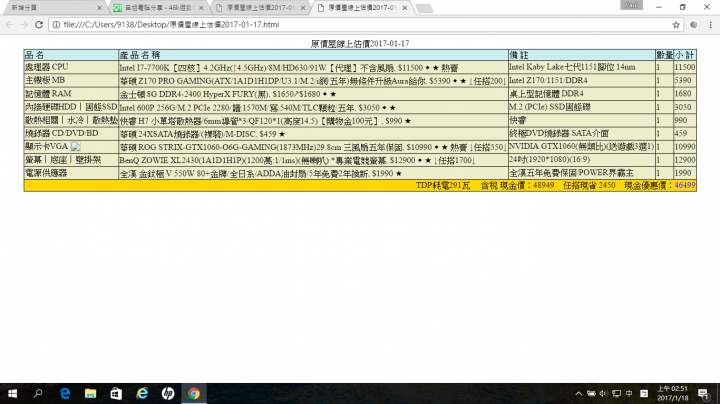Image resolution: width=720 pixels, height=404 pixels.
Task: Close the inactive 原價屋線上估價 tab
Action: (x=303, y=8)
